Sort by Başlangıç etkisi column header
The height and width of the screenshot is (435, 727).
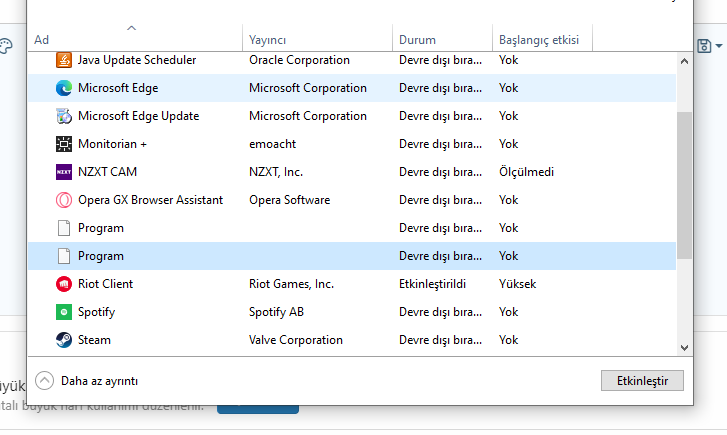tap(537, 40)
